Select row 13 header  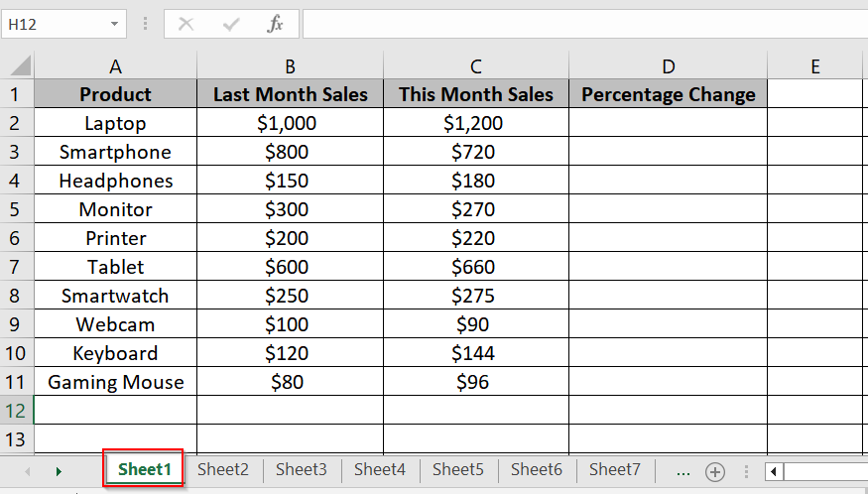17,439
